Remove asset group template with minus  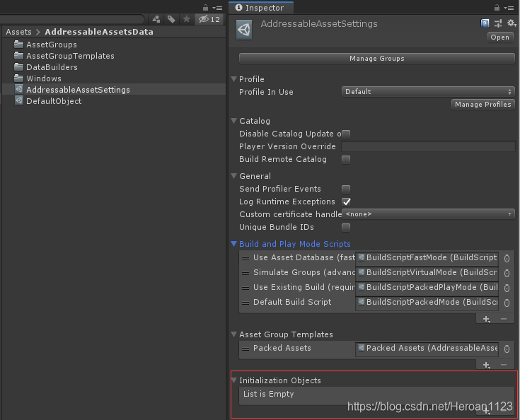504,365
